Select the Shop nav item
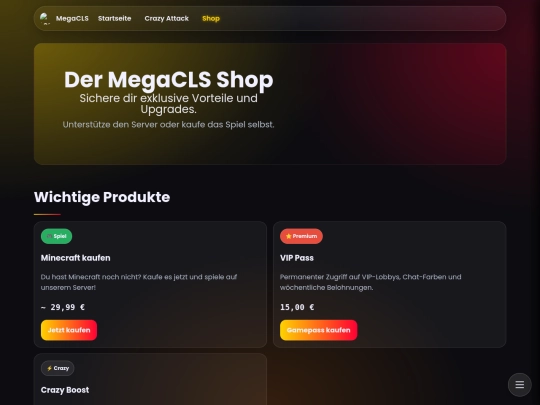540x405 pixels. (211, 19)
